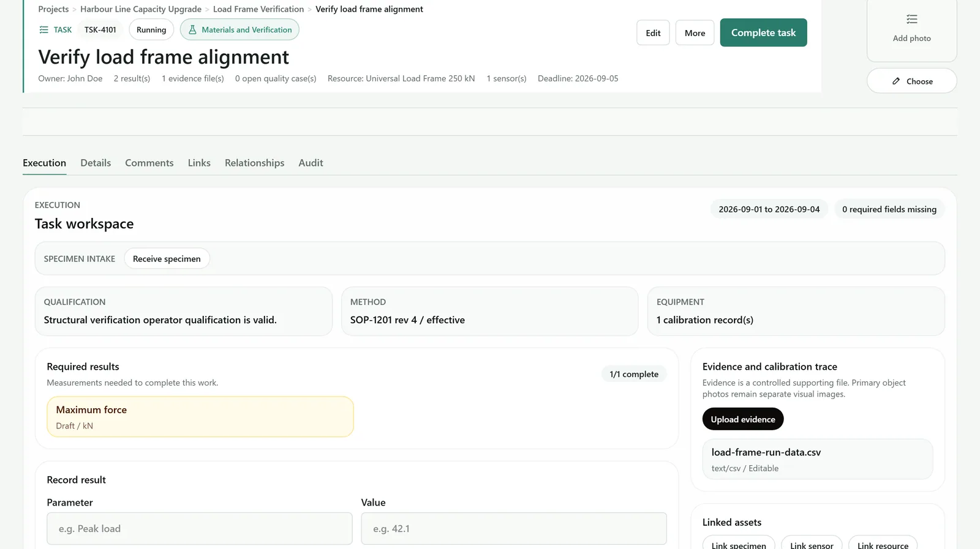Click the Materials and Verification tag

click(x=239, y=30)
